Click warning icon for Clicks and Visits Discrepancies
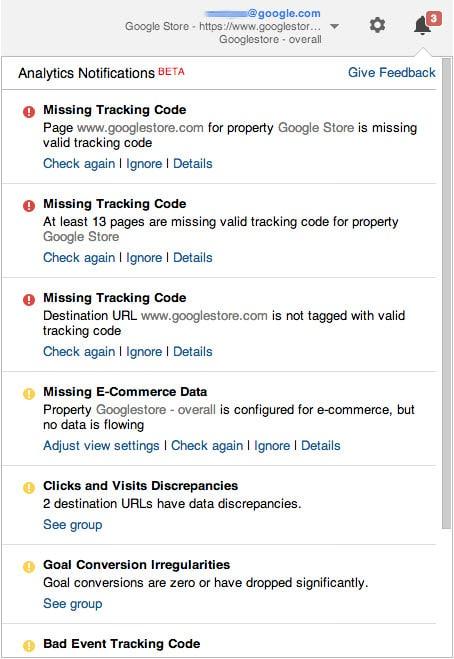The image size is (454, 659). pyautogui.click(x=29, y=488)
